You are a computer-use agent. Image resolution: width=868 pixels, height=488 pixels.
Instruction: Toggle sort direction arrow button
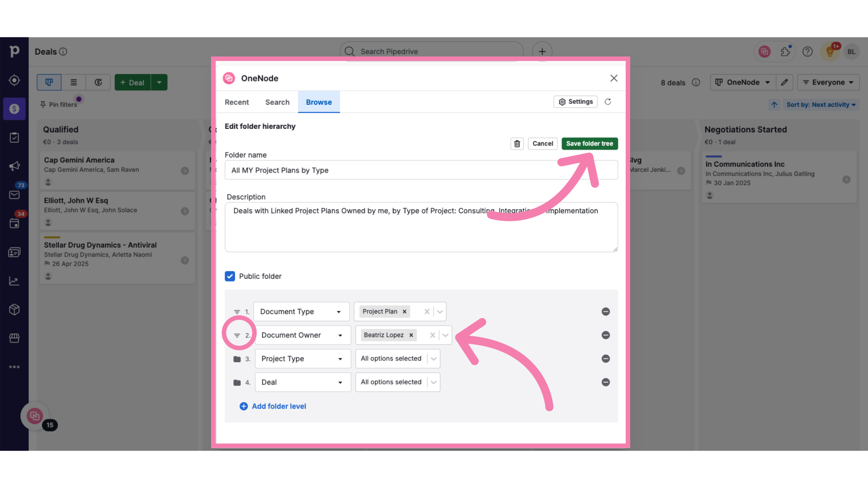click(x=774, y=105)
